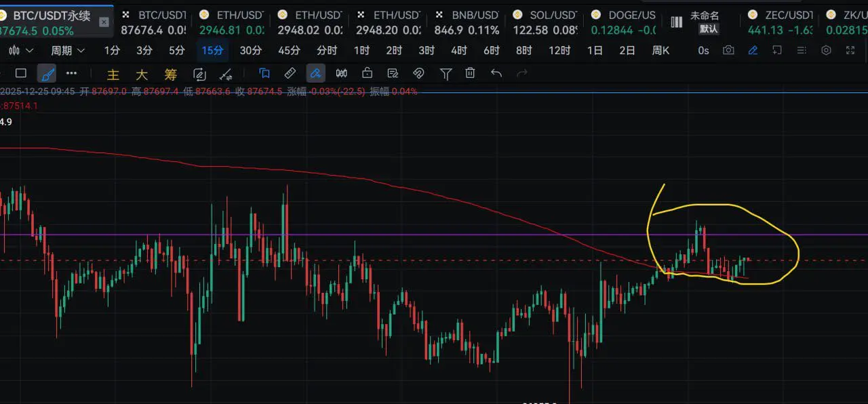This screenshot has width=868, height=404.
Task: Switch to the ZEC/USDT tab
Action: [x=780, y=22]
